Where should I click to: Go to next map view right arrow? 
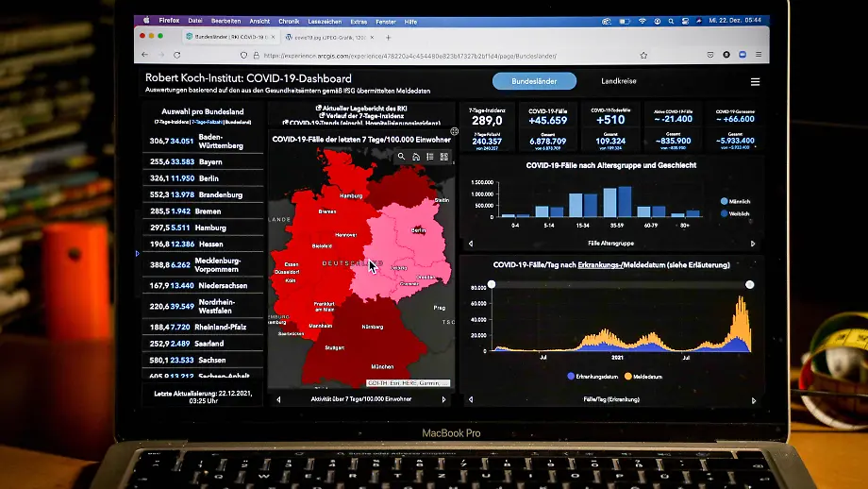[443, 399]
